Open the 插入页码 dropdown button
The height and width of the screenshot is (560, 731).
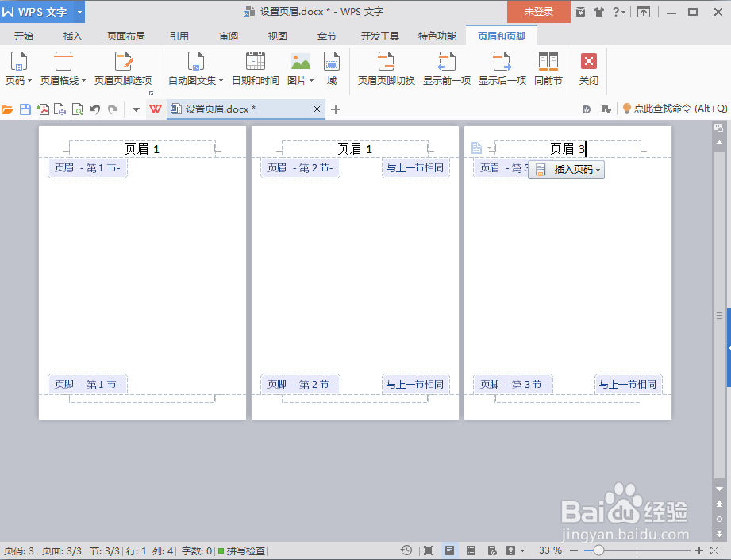[567, 170]
